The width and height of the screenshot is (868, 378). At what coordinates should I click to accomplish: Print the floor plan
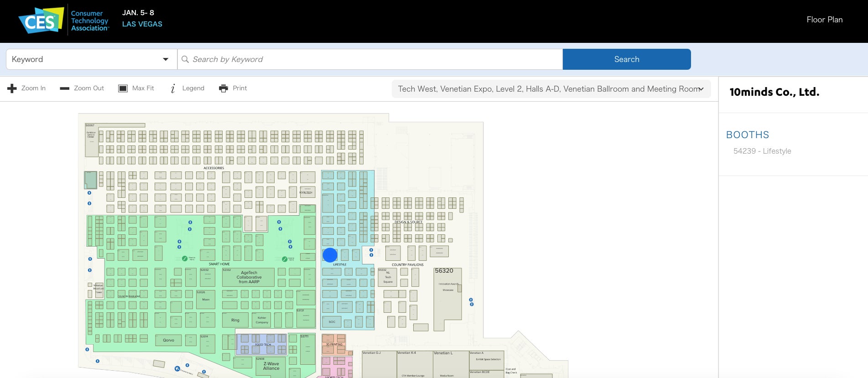coord(233,88)
